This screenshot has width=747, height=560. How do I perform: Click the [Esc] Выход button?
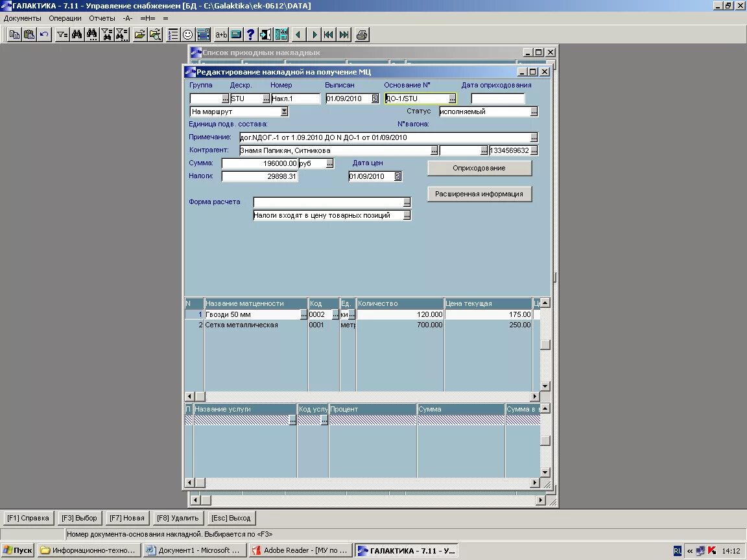pyautogui.click(x=231, y=518)
